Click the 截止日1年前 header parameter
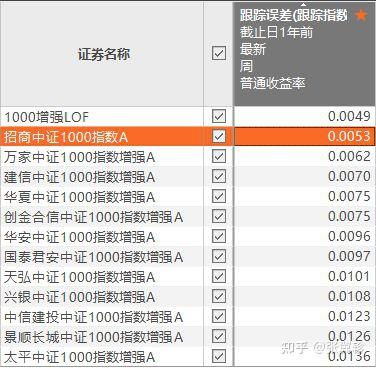The image size is (376, 368). pyautogui.click(x=276, y=32)
